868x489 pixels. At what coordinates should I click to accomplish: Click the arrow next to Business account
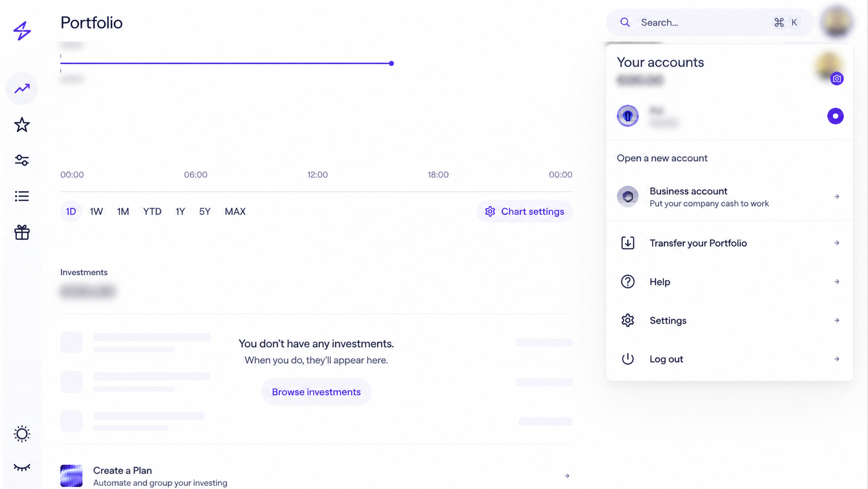837,196
